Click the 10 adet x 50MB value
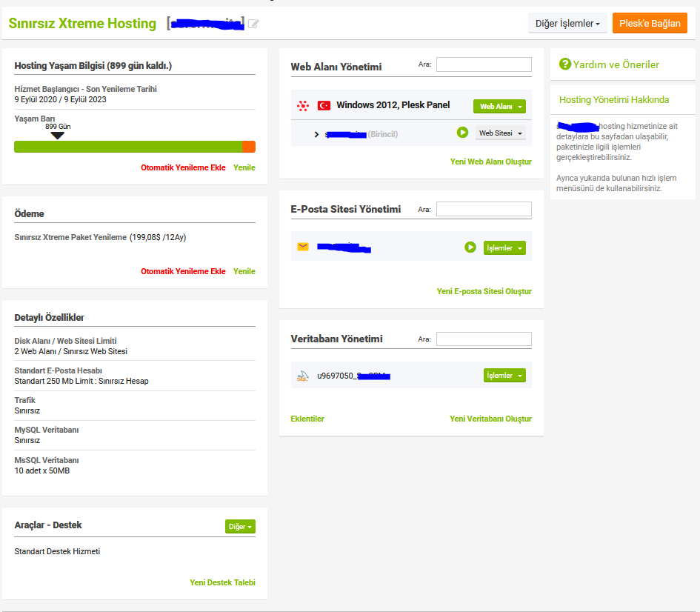The height and width of the screenshot is (612, 700). [42, 471]
